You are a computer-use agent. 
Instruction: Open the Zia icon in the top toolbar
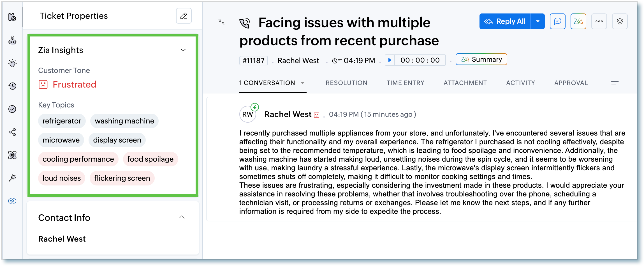click(578, 21)
